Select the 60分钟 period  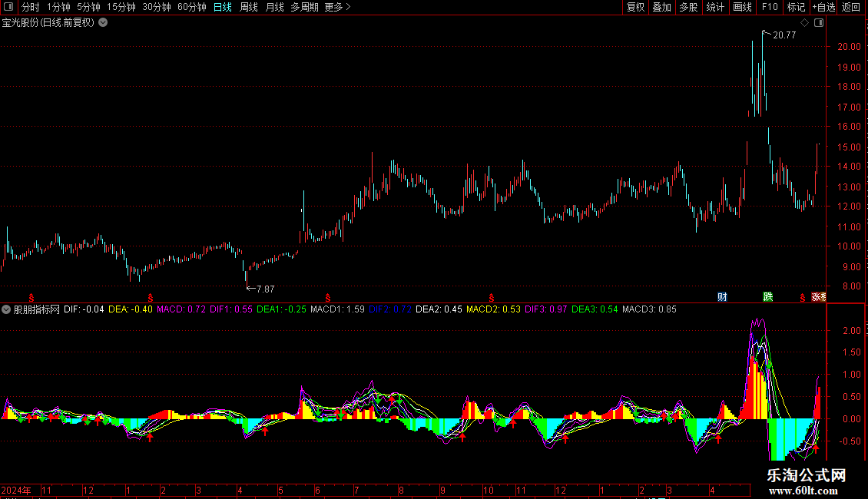(191, 7)
